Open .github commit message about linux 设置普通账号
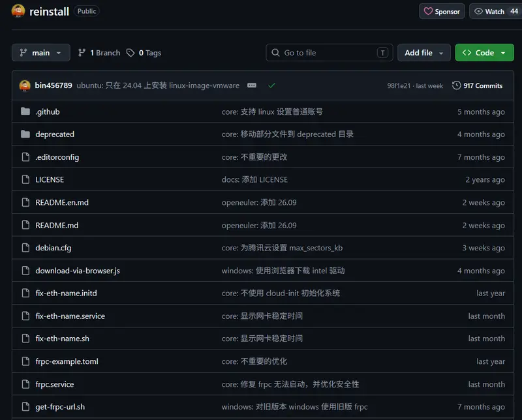 [272, 112]
